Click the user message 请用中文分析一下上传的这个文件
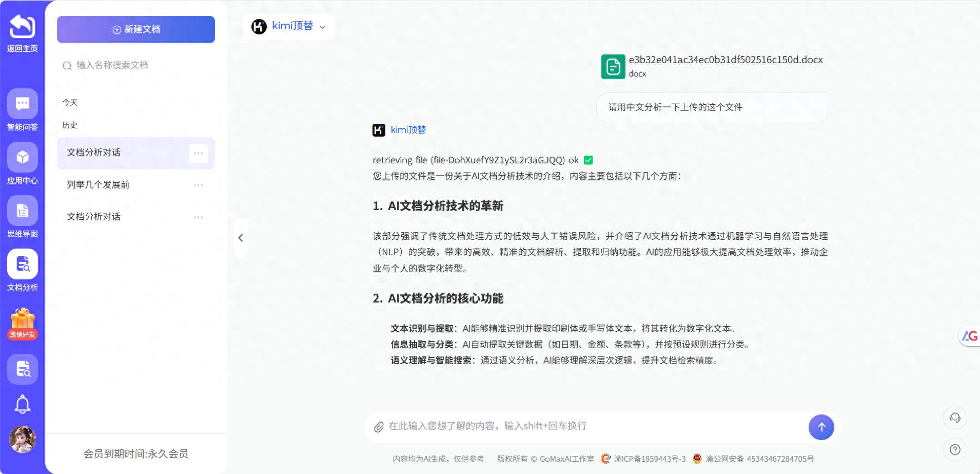 click(712, 107)
